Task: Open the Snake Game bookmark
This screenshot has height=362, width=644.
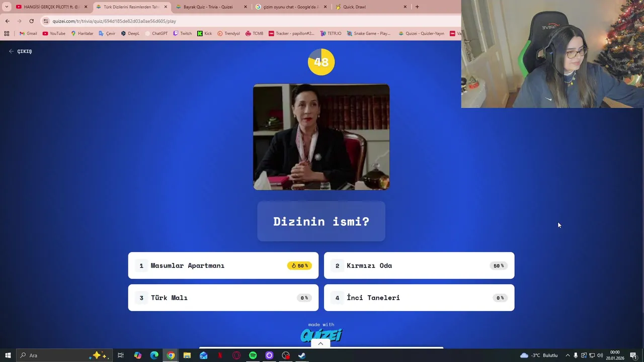Action: point(368,34)
